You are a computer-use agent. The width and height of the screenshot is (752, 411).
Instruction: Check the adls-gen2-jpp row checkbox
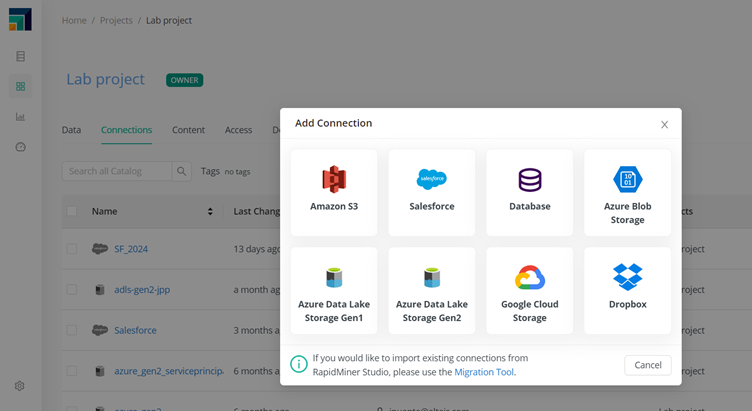(71, 290)
